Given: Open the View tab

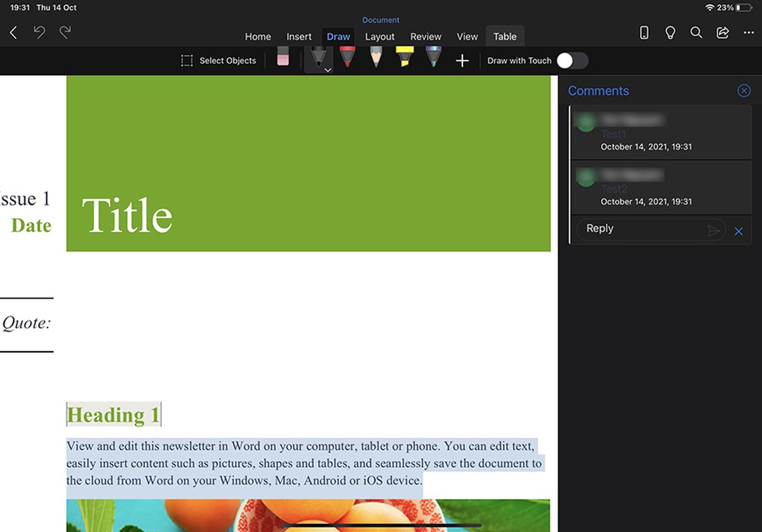Looking at the screenshot, I should (467, 37).
